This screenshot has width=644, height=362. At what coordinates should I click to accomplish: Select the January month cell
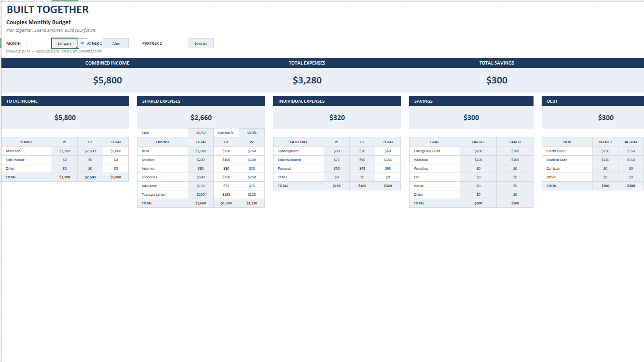[65, 43]
